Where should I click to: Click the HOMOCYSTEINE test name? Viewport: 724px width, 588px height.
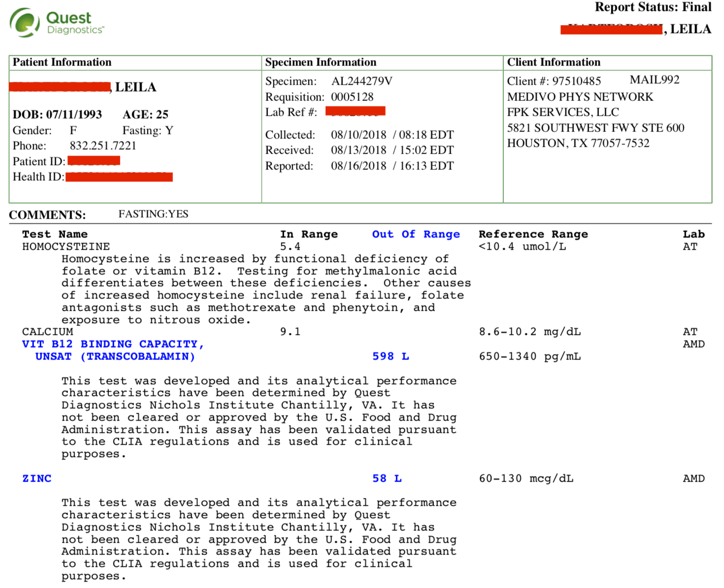tap(66, 247)
